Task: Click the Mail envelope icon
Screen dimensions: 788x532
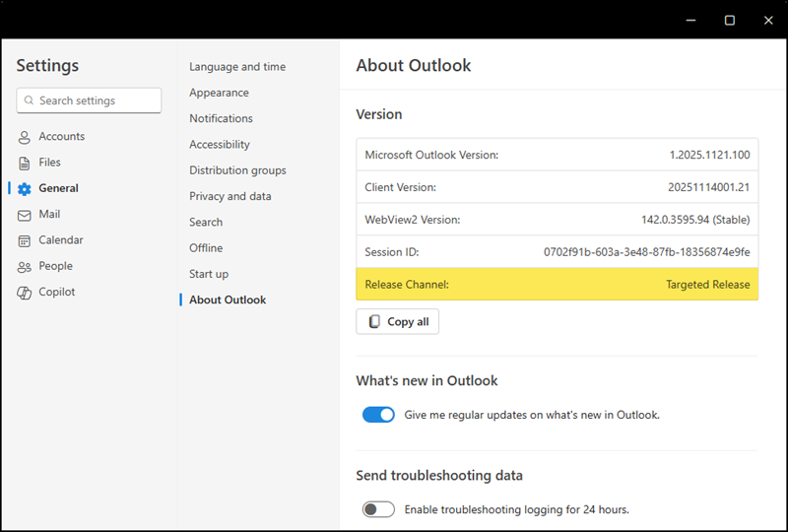Action: 24,215
